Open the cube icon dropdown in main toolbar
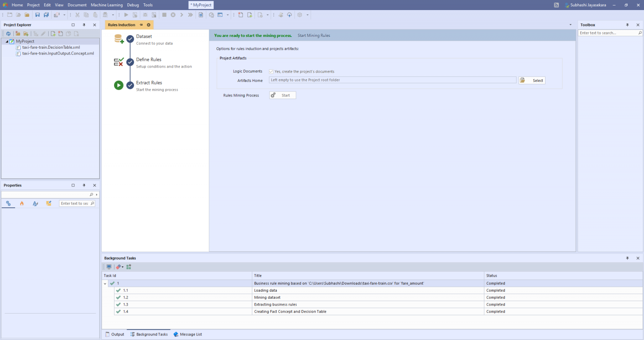Screen dimensions: 644x340 pos(307,15)
